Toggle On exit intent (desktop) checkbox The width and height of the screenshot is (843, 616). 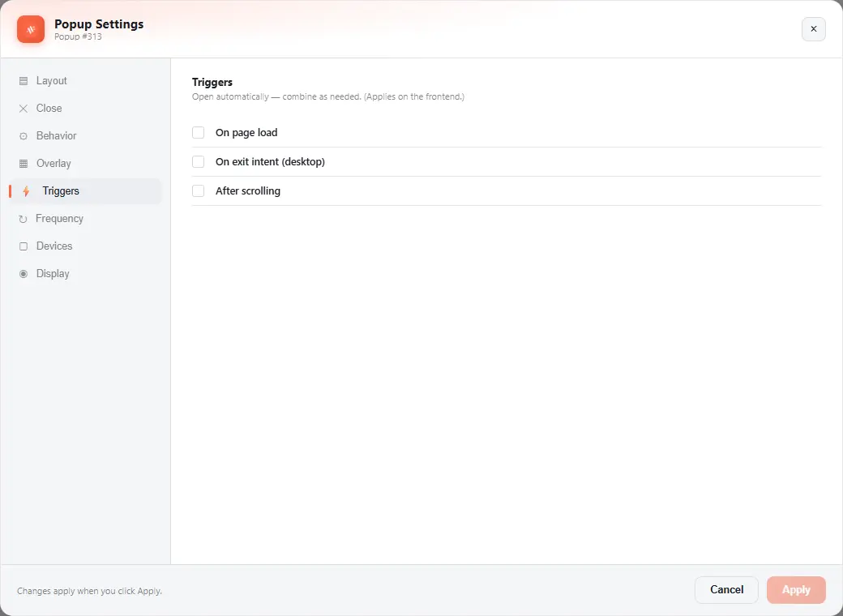[x=199, y=162]
